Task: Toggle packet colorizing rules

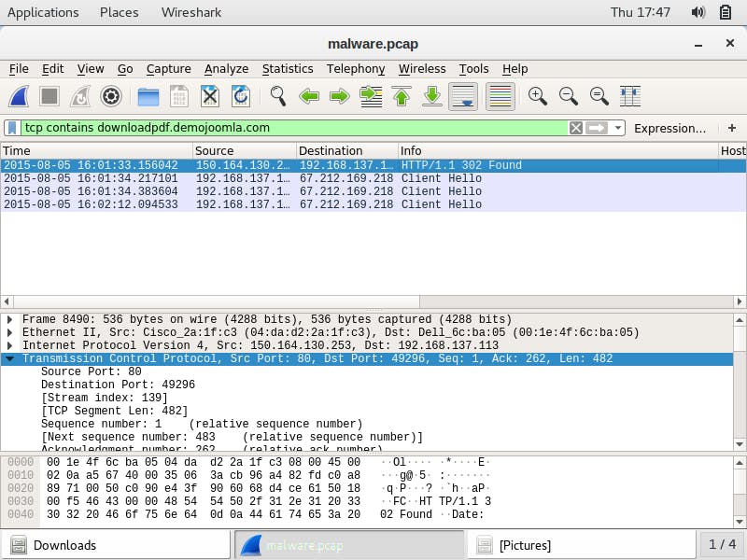Action: tap(500, 97)
